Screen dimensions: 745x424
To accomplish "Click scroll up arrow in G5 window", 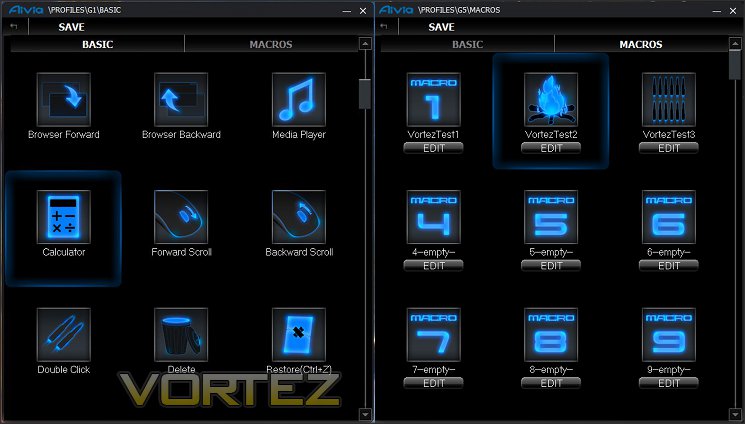I will (735, 44).
